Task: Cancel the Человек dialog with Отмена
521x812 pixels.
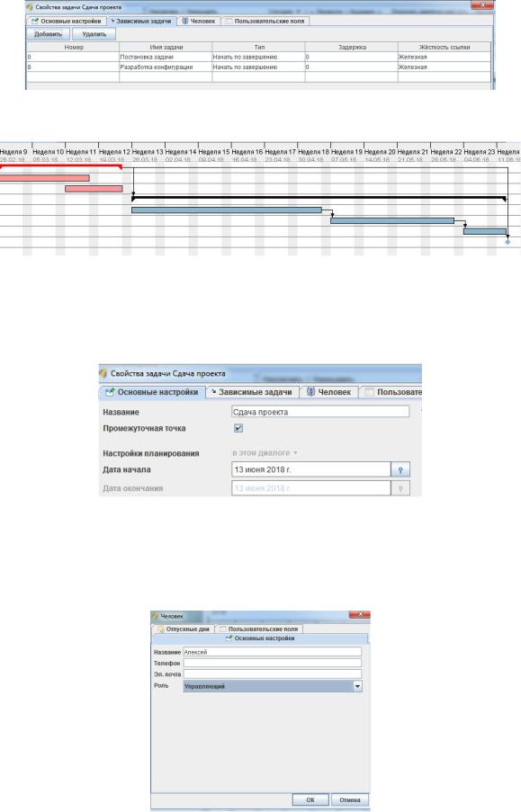Action: (x=350, y=799)
